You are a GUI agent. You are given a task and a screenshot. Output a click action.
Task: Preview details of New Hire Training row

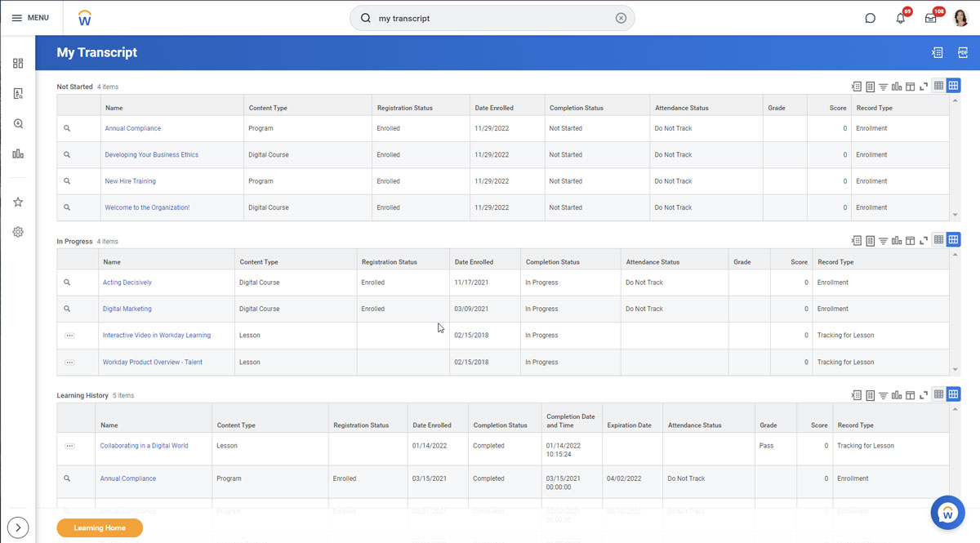(x=67, y=181)
